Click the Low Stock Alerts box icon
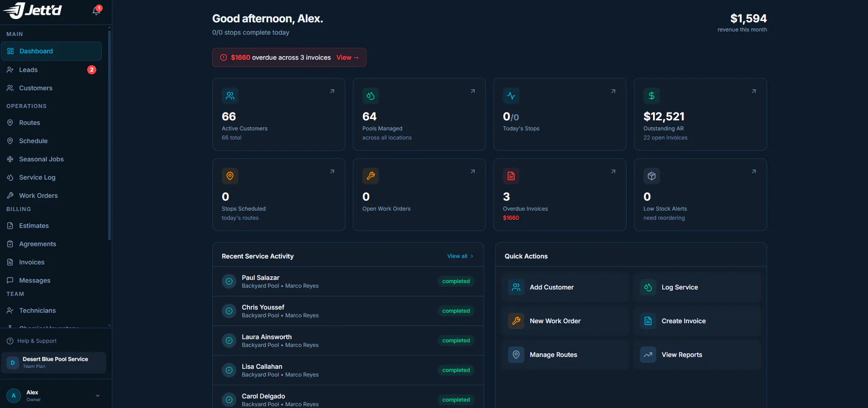The height and width of the screenshot is (408, 868). click(x=652, y=176)
